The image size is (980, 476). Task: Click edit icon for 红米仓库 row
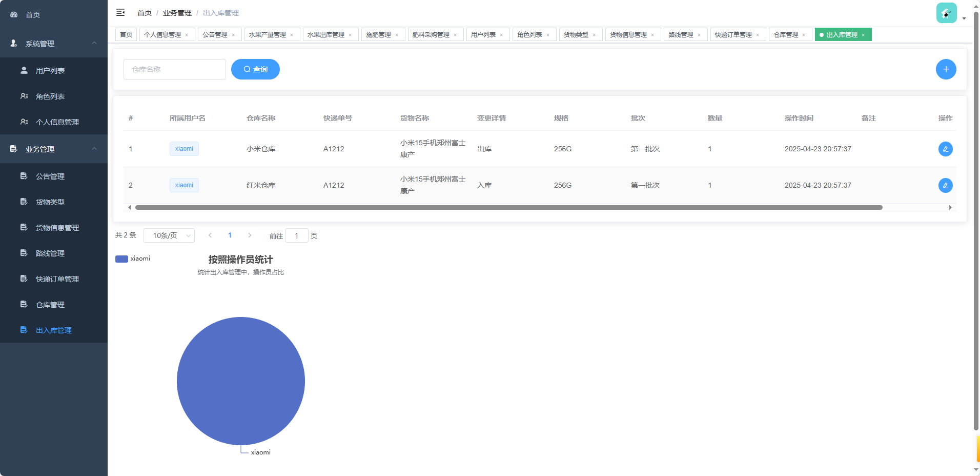coord(945,185)
